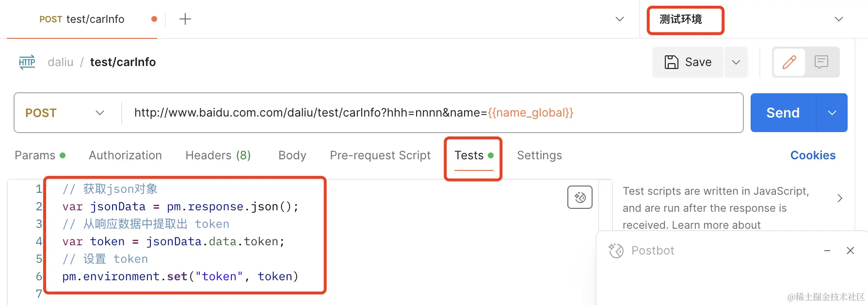The width and height of the screenshot is (868, 305).
Task: Click the Save button
Action: point(688,62)
